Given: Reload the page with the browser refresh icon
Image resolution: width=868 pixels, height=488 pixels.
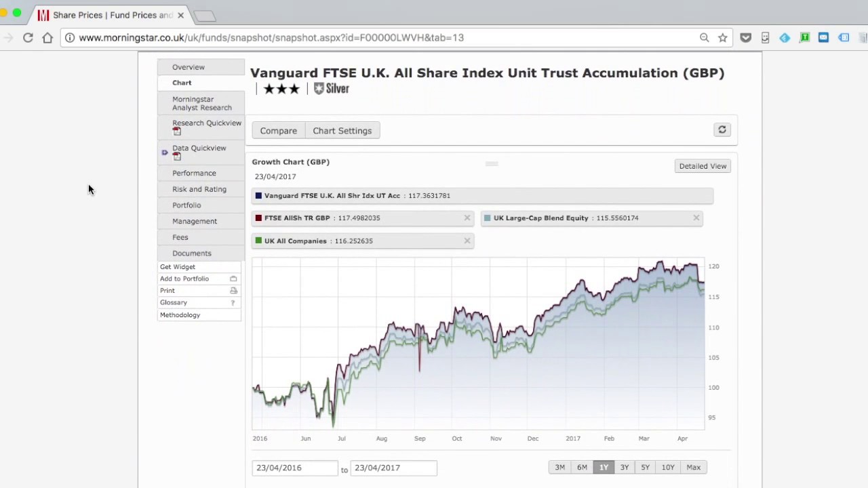Looking at the screenshot, I should (x=28, y=38).
